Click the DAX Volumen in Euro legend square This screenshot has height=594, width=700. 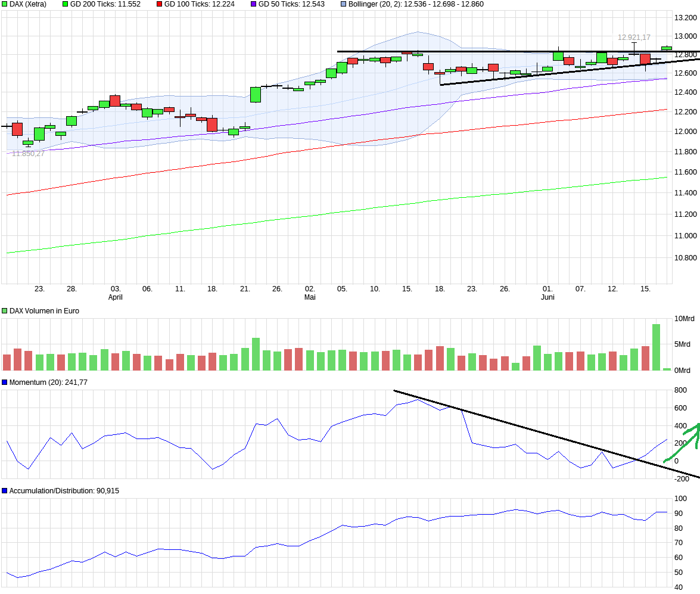[x=5, y=311]
